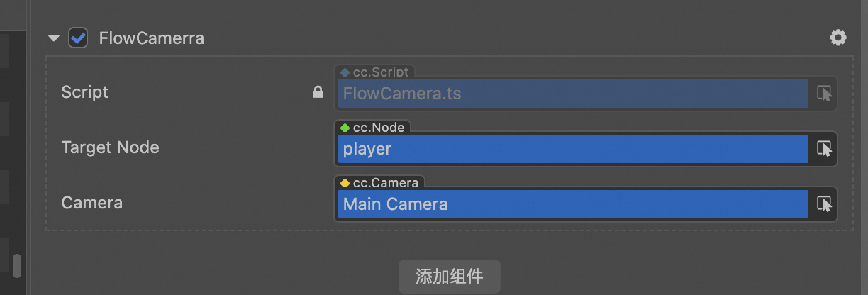This screenshot has height=295, width=868.
Task: Click the picker icon for FlowCamera.ts
Action: pos(823,94)
